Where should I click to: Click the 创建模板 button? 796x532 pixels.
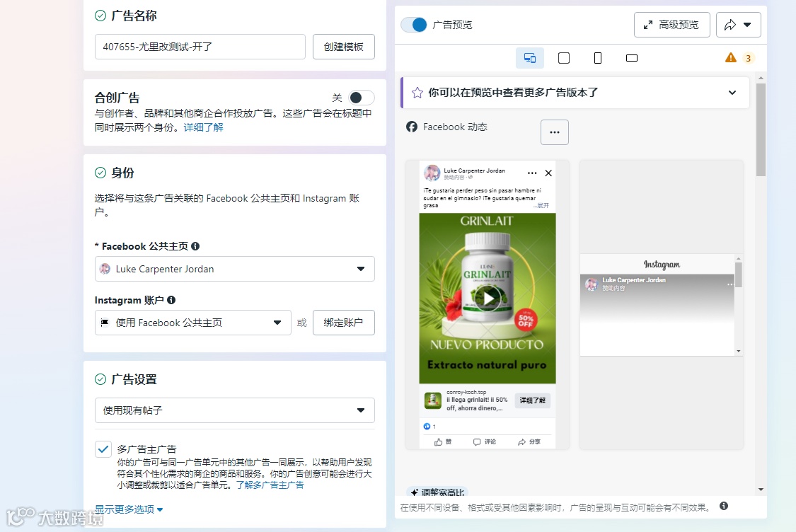click(x=344, y=47)
